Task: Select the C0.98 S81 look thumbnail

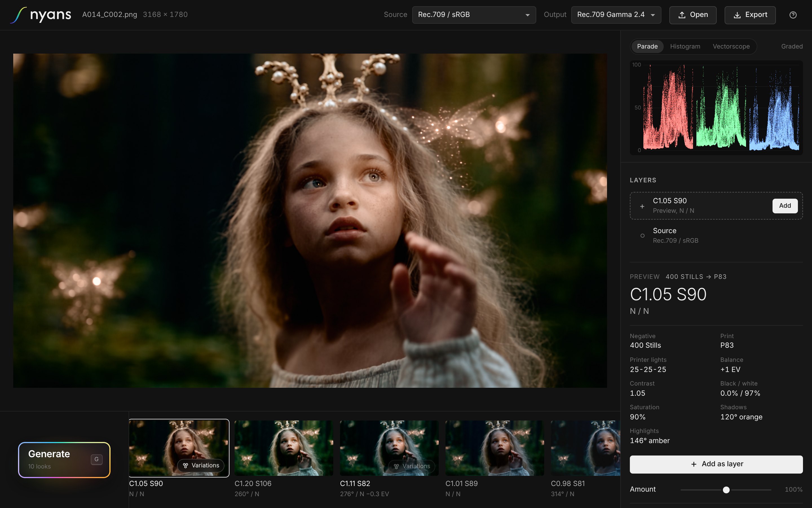Action: [585, 448]
